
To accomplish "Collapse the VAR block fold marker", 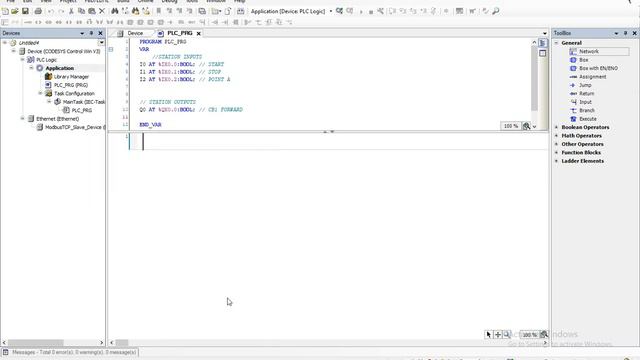I will tap(111, 49).
